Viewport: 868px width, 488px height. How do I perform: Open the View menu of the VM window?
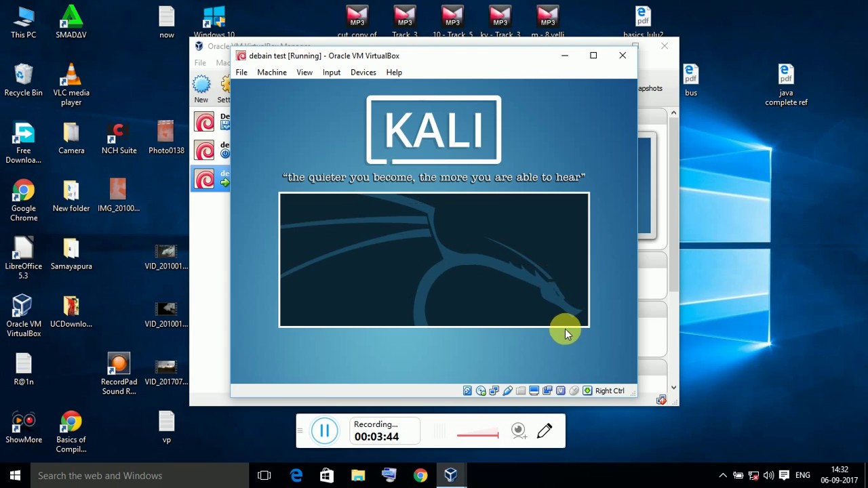[304, 73]
